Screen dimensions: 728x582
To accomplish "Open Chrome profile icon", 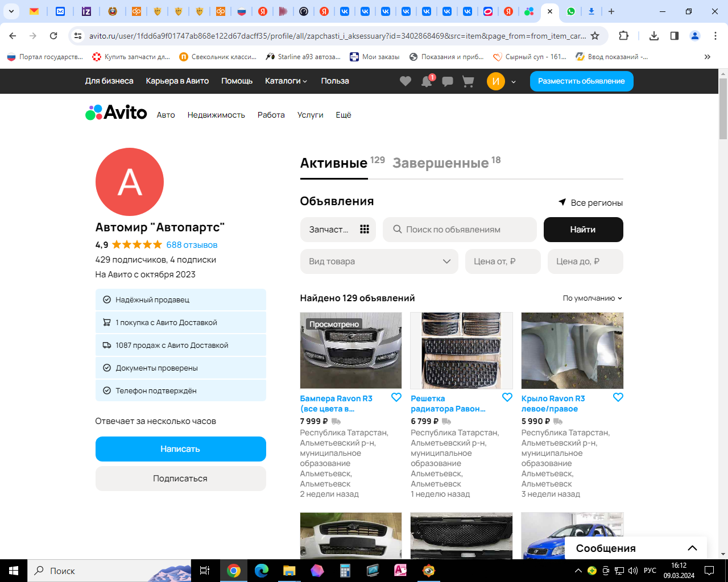I will (695, 36).
